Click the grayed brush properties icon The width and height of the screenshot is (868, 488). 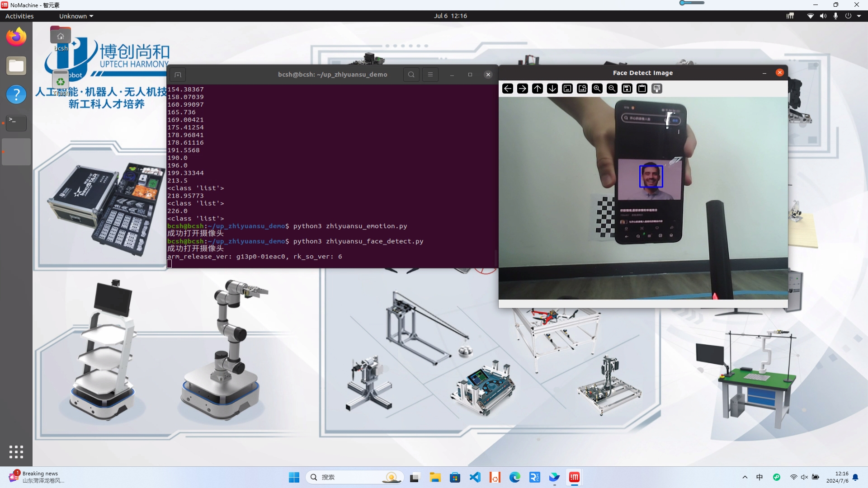pos(657,89)
